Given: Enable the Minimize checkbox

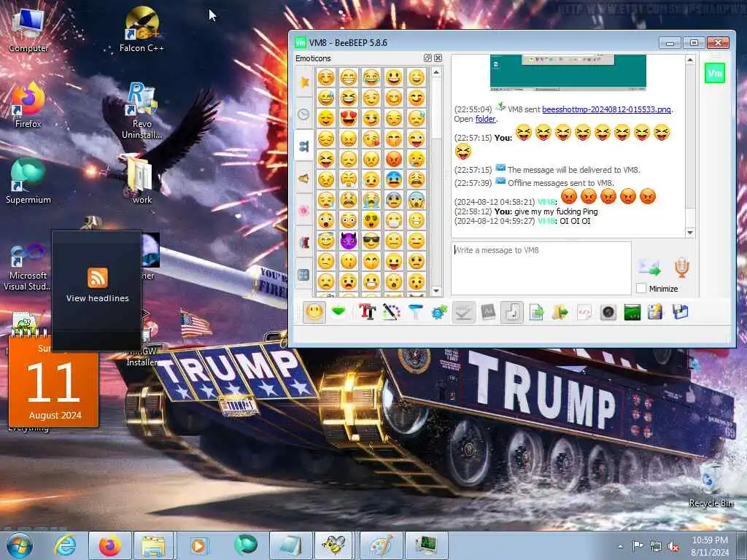Looking at the screenshot, I should [641, 288].
